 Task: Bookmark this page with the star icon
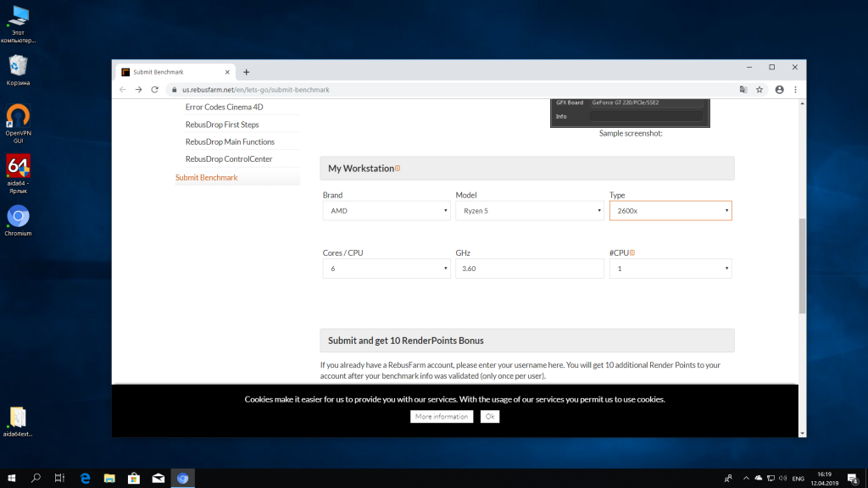pyautogui.click(x=759, y=89)
